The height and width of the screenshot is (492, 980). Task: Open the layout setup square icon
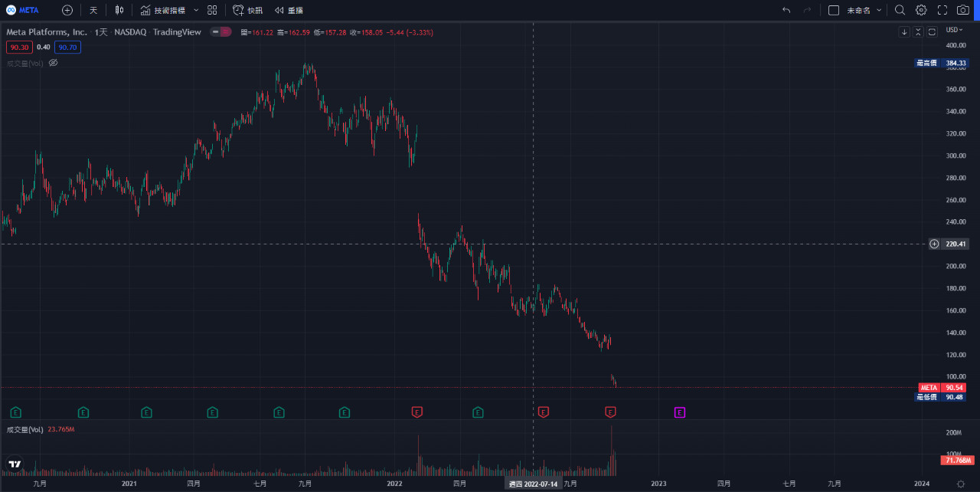coord(834,10)
